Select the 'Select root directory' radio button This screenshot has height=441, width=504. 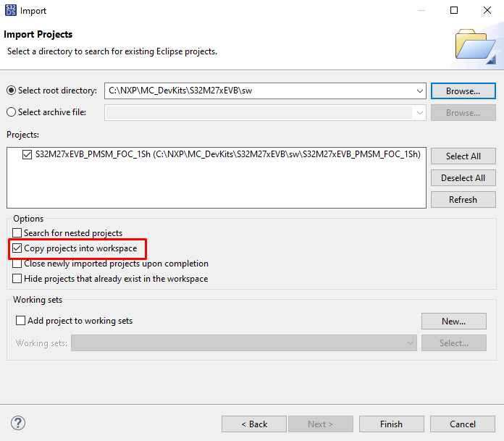tap(11, 91)
